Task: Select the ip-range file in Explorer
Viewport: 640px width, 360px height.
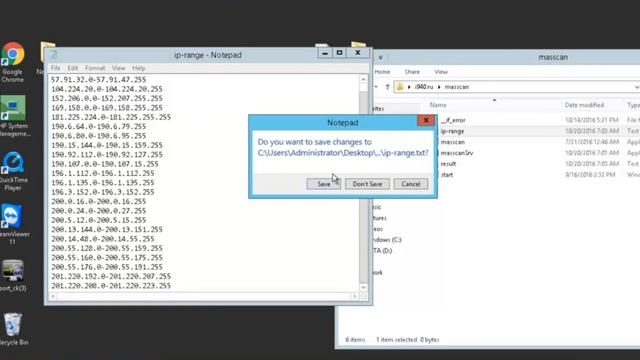Action: 452,131
